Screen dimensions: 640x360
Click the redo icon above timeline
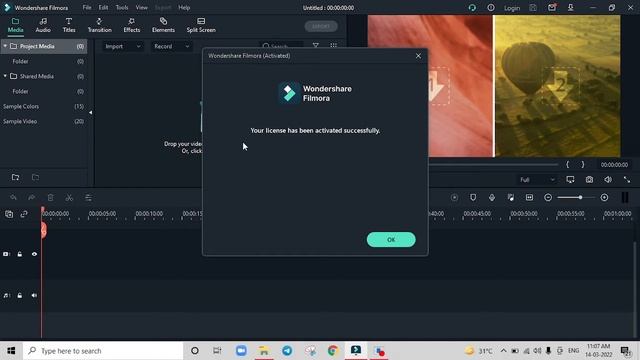coord(32,198)
